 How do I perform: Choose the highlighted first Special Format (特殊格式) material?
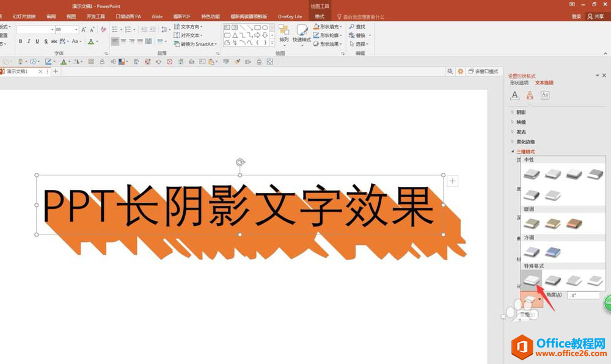click(x=532, y=280)
